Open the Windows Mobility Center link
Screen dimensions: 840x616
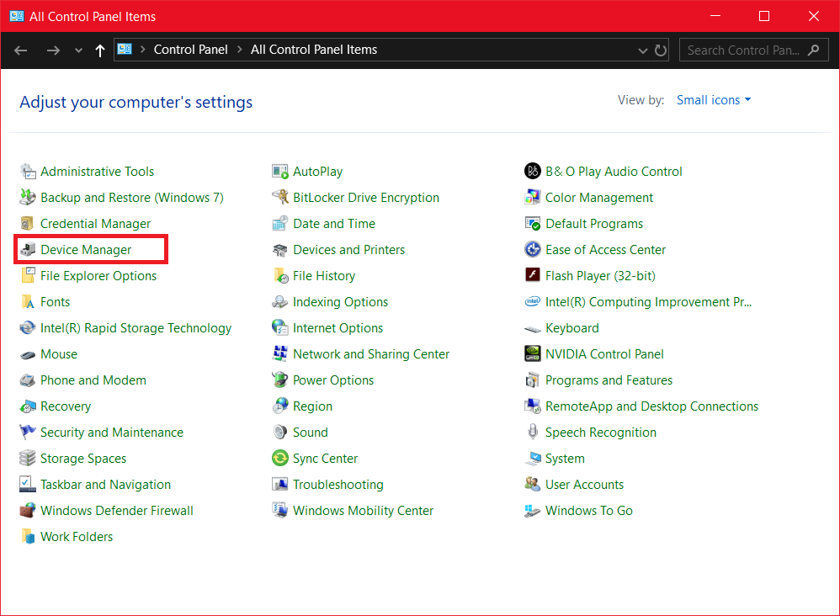[x=363, y=511]
